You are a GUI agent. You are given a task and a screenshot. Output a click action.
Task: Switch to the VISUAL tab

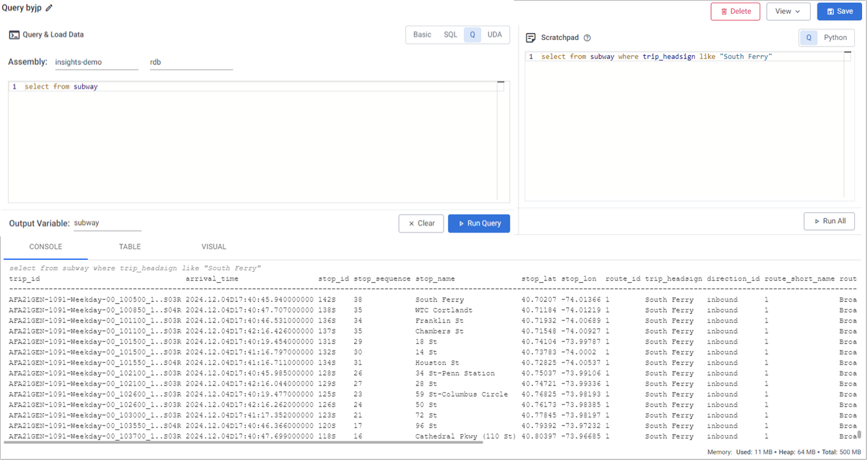tap(214, 247)
